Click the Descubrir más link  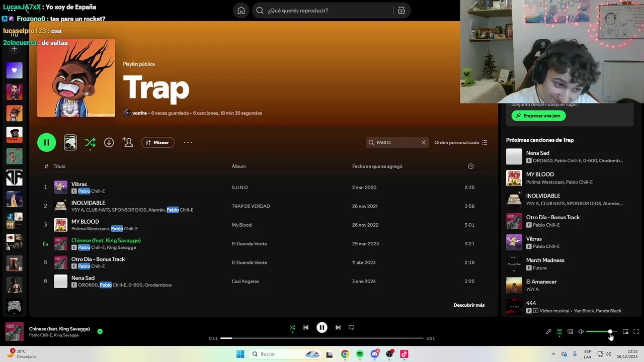(x=469, y=305)
